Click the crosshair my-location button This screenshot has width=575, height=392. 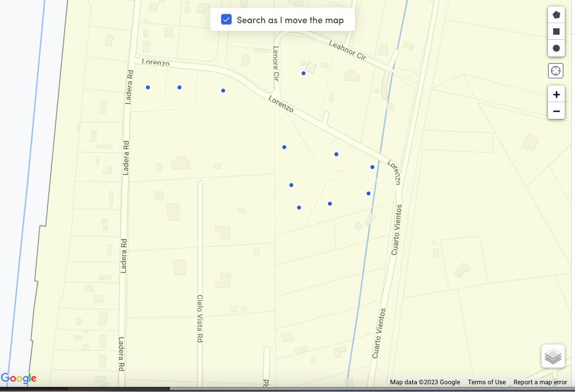pyautogui.click(x=556, y=70)
